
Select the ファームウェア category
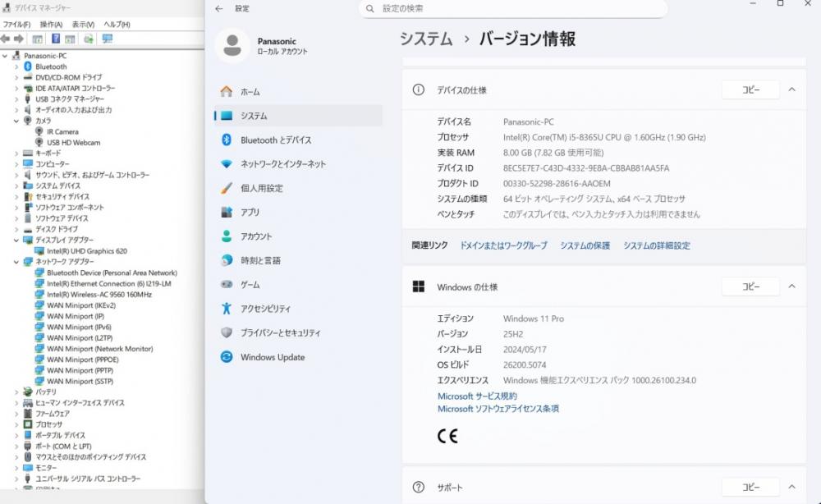click(52, 414)
